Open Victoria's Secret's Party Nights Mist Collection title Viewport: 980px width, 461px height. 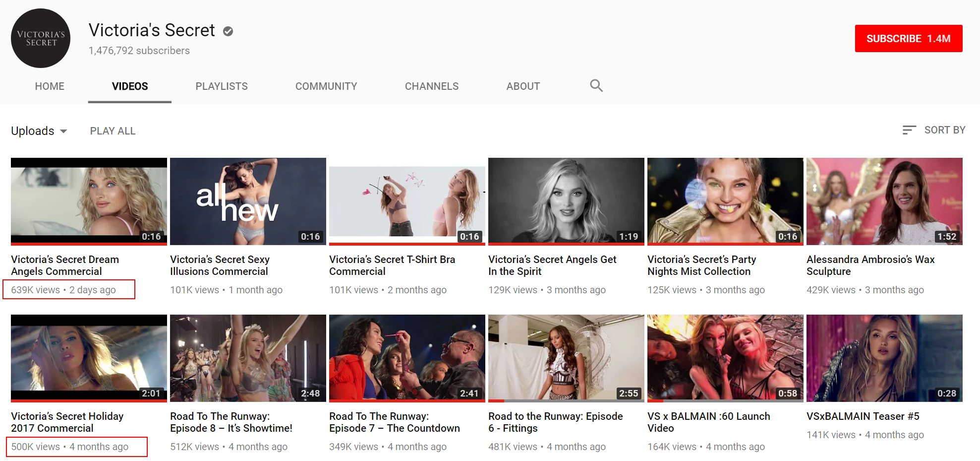pos(701,265)
